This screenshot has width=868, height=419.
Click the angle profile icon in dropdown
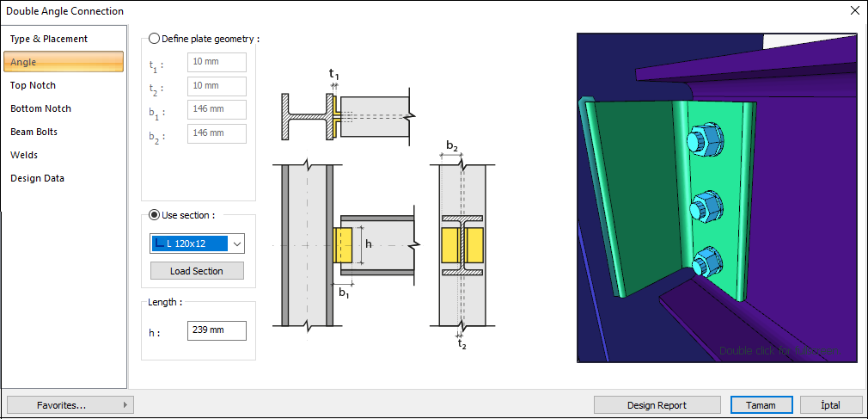[x=160, y=244]
